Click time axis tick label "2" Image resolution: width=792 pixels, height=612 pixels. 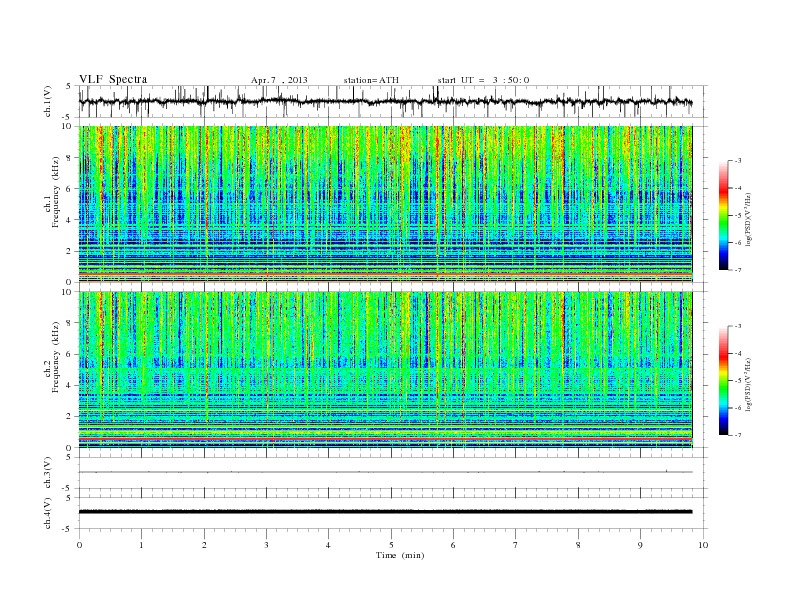pos(204,545)
